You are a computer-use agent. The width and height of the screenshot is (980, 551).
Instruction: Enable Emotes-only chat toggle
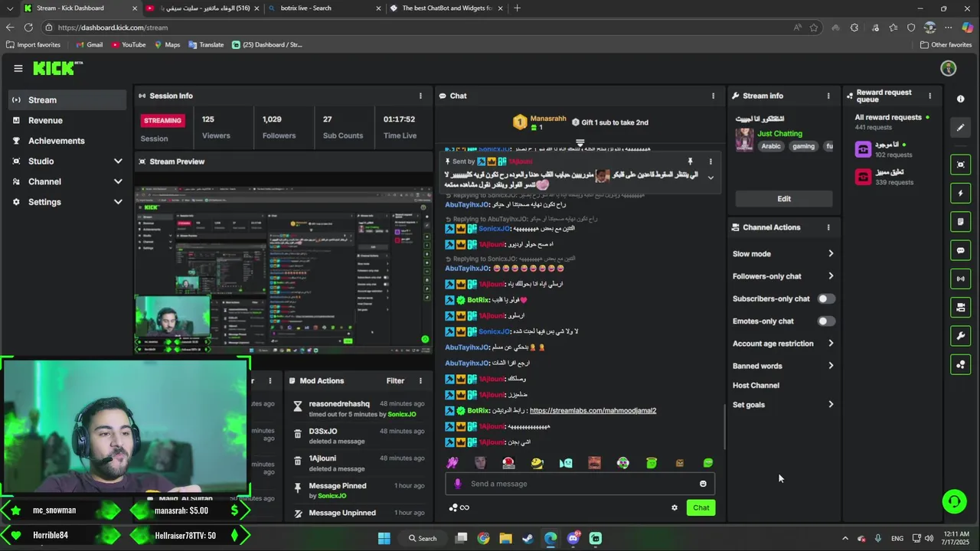pyautogui.click(x=825, y=321)
